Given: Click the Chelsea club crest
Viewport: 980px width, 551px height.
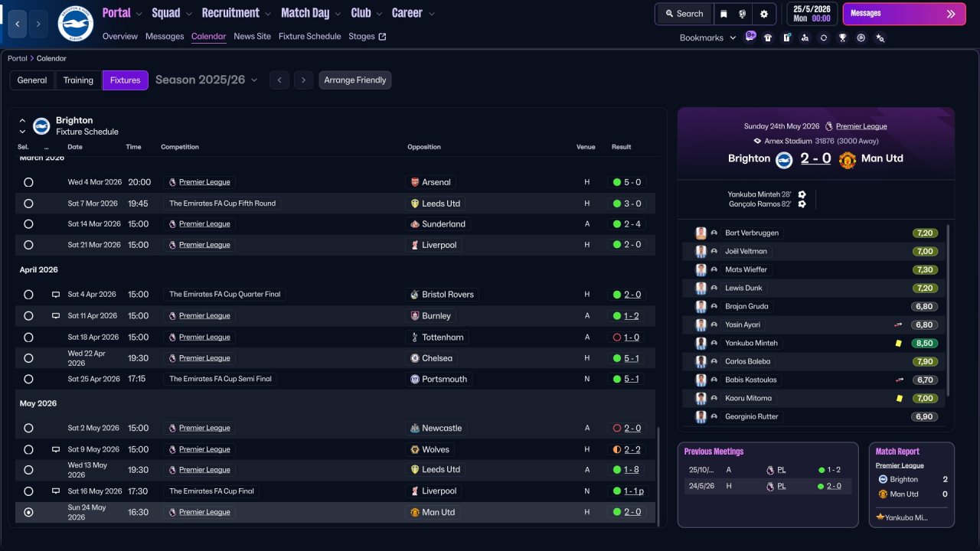Looking at the screenshot, I should click(415, 358).
